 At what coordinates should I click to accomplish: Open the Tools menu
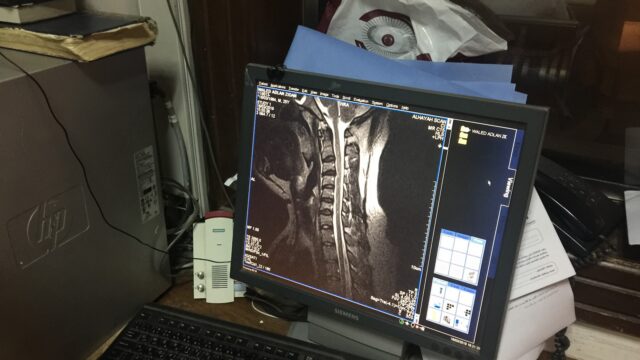[336, 96]
